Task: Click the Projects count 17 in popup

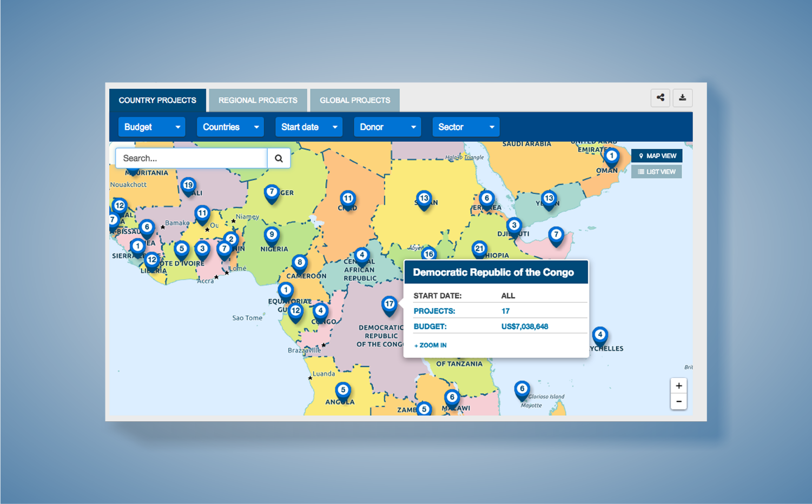Action: 505,311
